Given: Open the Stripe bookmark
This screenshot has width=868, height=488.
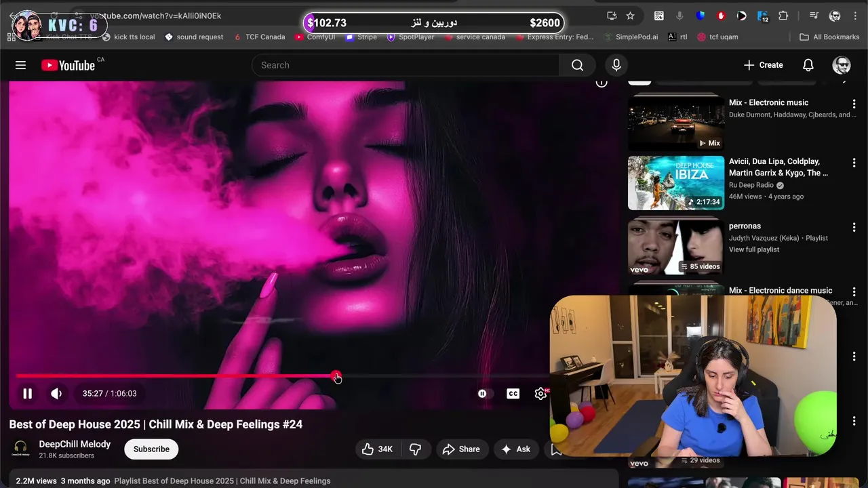Looking at the screenshot, I should click(x=361, y=37).
